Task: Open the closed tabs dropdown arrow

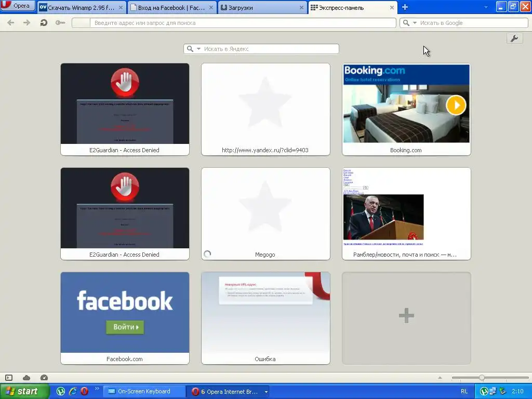Action: click(486, 7)
